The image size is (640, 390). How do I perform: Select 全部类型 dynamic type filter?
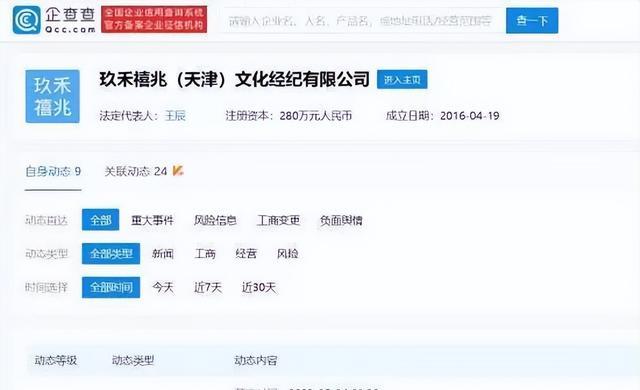[x=111, y=254]
